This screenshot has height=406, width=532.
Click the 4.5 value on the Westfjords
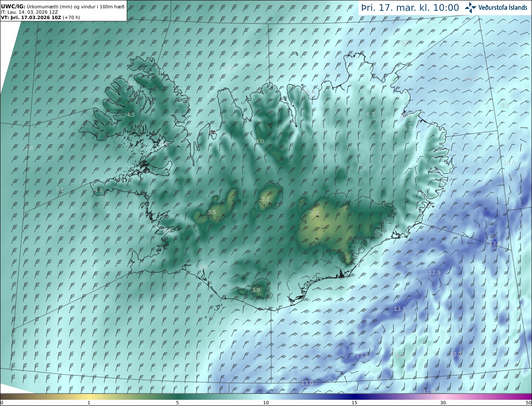pos(131,115)
